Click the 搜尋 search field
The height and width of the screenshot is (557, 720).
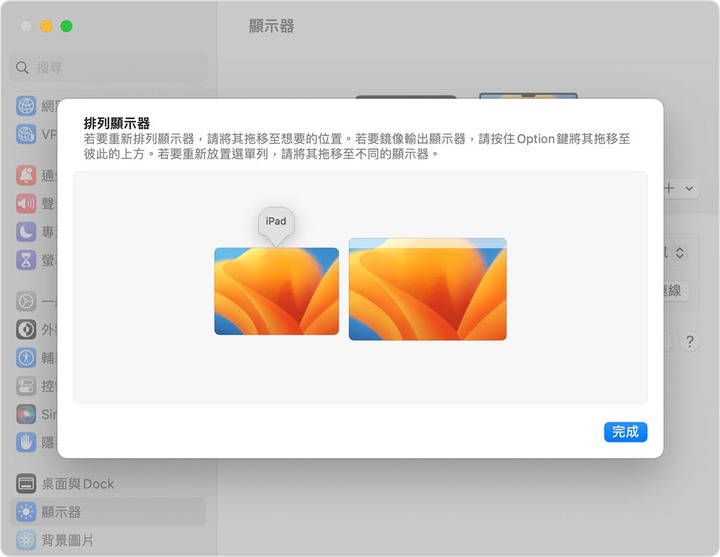pos(108,68)
